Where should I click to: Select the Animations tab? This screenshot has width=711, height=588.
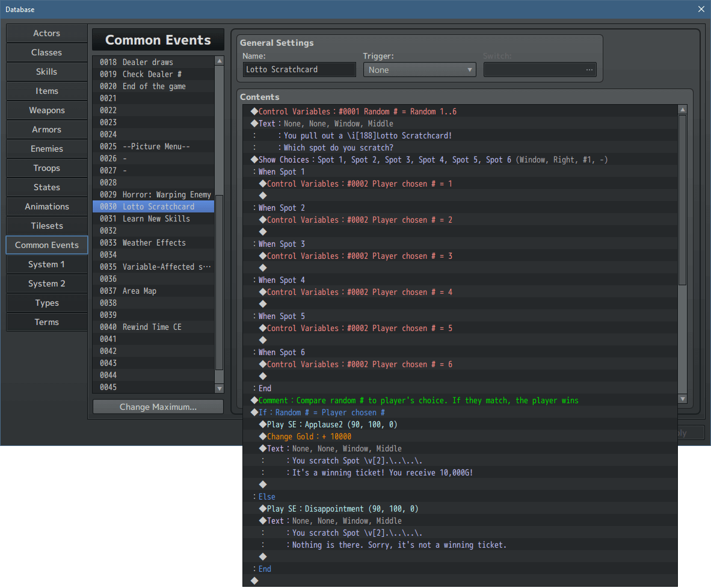(47, 207)
